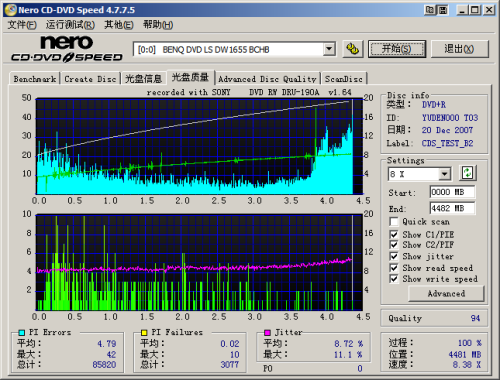Toggle the Show C1/PIE checkbox

[x=394, y=234]
